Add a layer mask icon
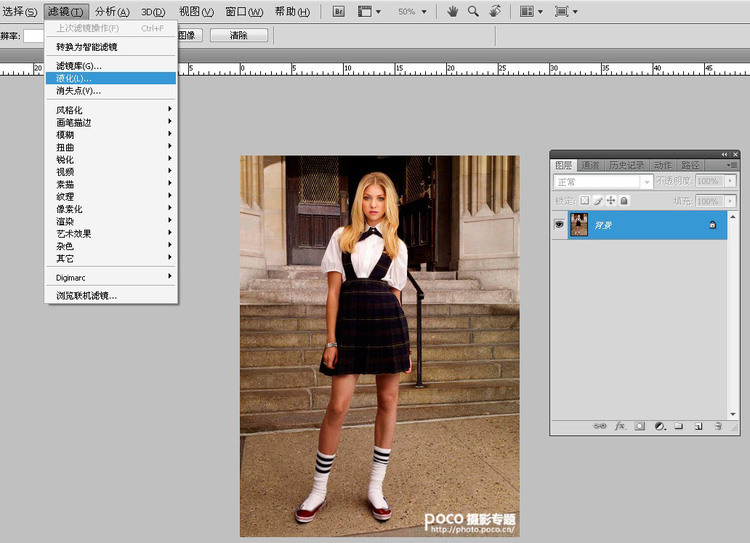The image size is (750, 543). (x=640, y=426)
